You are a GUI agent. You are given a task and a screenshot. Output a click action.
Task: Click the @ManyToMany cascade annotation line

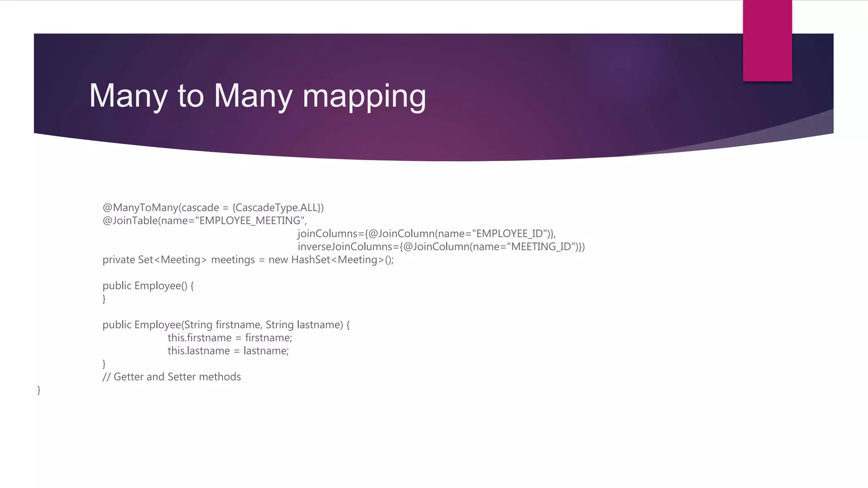point(213,208)
